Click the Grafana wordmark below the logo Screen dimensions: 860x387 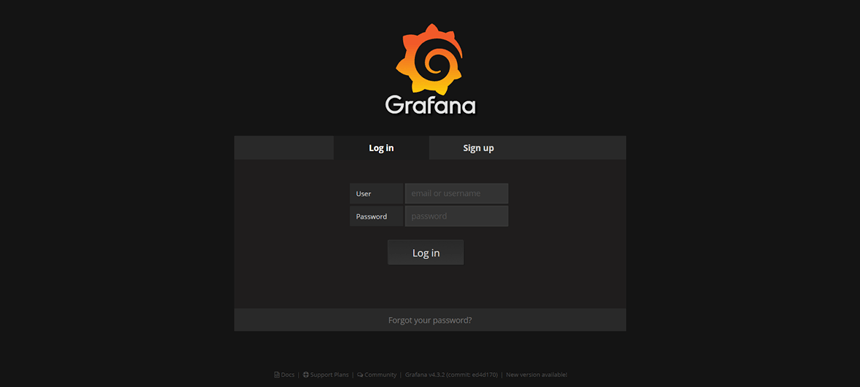click(x=431, y=105)
